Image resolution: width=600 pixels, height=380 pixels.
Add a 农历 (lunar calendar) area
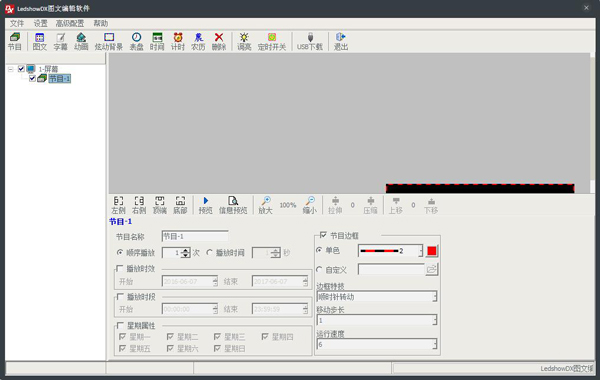pos(198,41)
